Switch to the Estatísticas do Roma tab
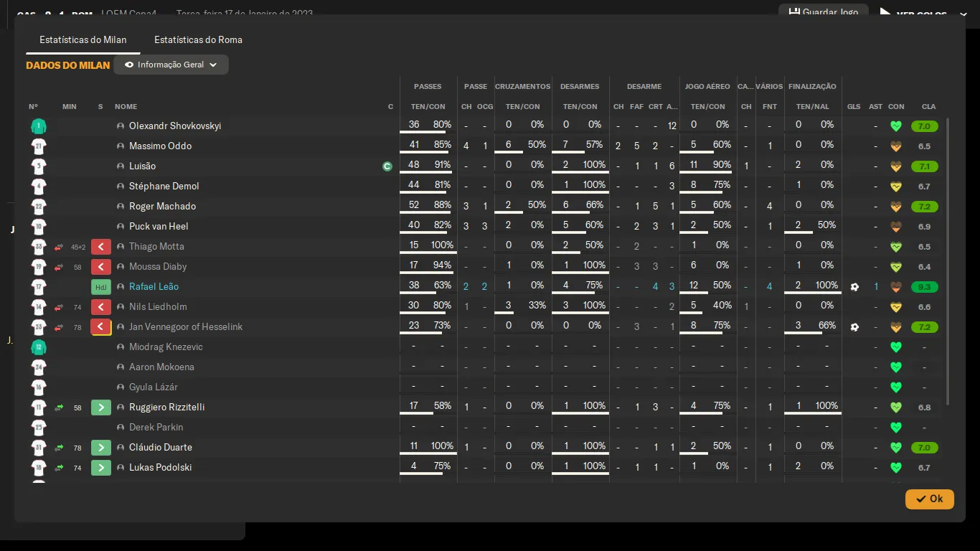This screenshot has width=980, height=551. 198,39
